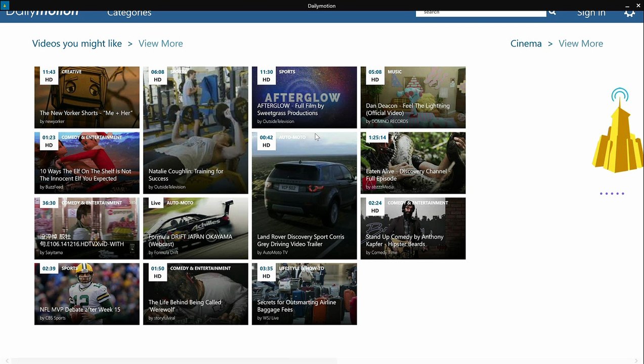644x364 pixels.
Task: Open the Cinema section heading
Action: tap(526, 43)
